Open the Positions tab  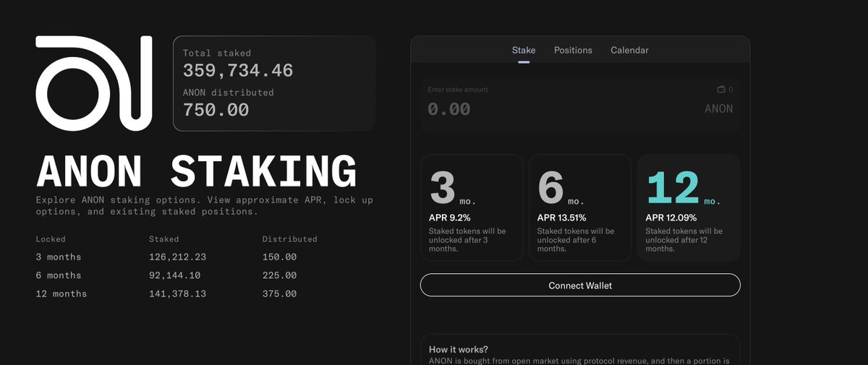point(573,50)
